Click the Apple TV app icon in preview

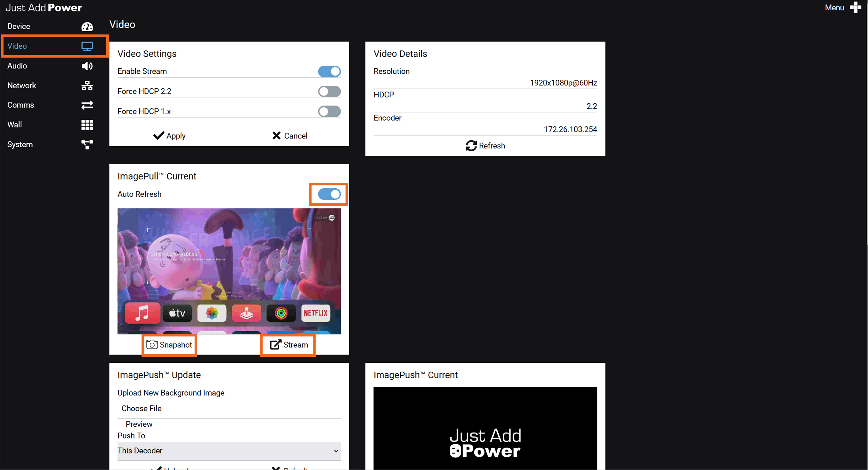pos(177,313)
